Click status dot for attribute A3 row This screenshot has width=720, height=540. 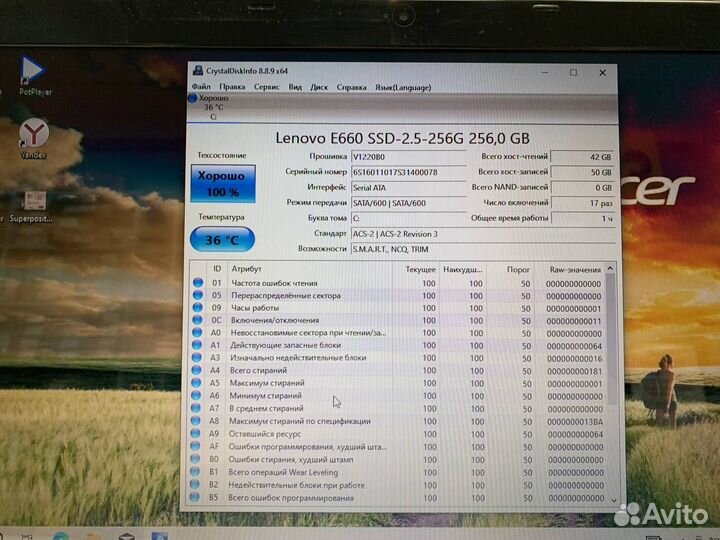point(197,357)
